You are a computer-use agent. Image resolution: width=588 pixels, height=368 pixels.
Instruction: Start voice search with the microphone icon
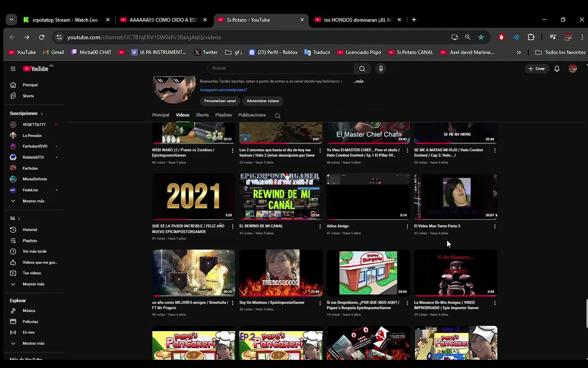click(x=381, y=68)
